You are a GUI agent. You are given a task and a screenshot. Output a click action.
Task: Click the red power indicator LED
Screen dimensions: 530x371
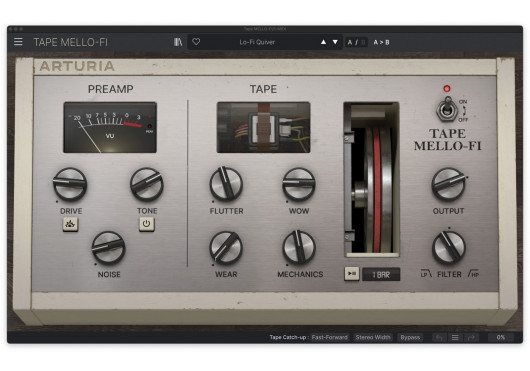[447, 89]
